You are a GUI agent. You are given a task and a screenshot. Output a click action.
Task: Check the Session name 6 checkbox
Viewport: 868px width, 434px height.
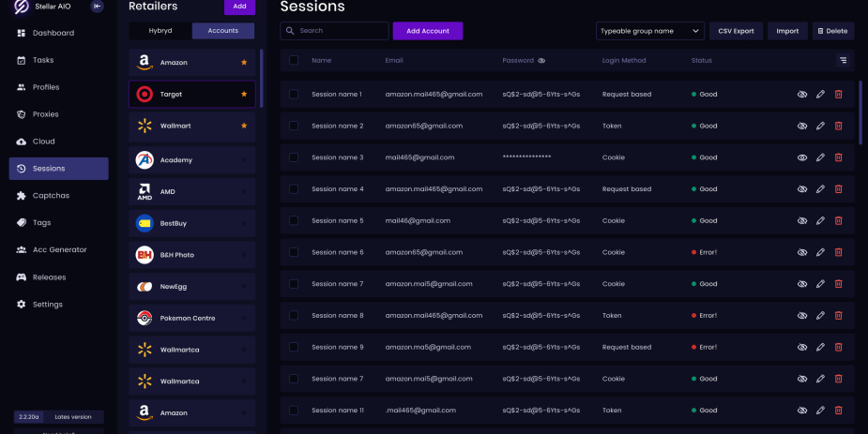294,252
